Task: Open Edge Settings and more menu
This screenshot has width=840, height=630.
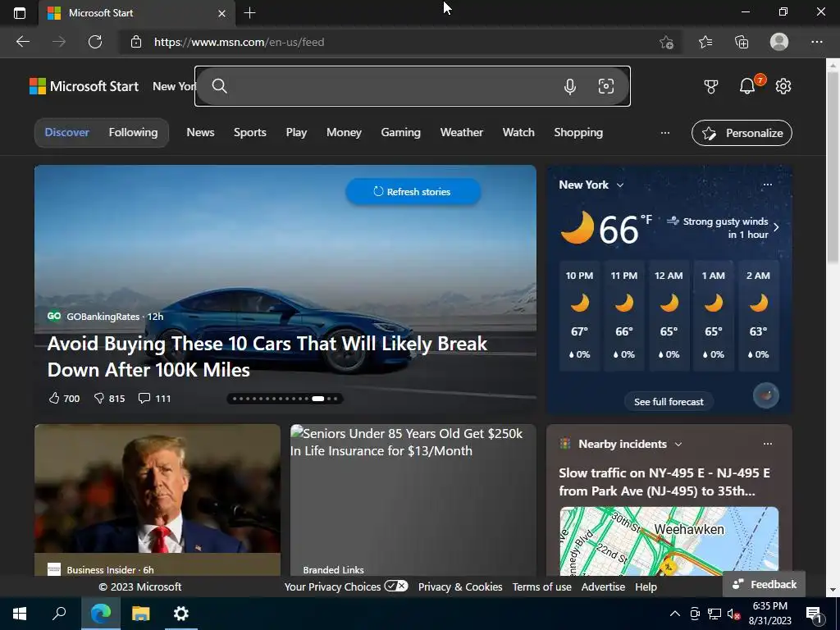Action: coord(816,42)
